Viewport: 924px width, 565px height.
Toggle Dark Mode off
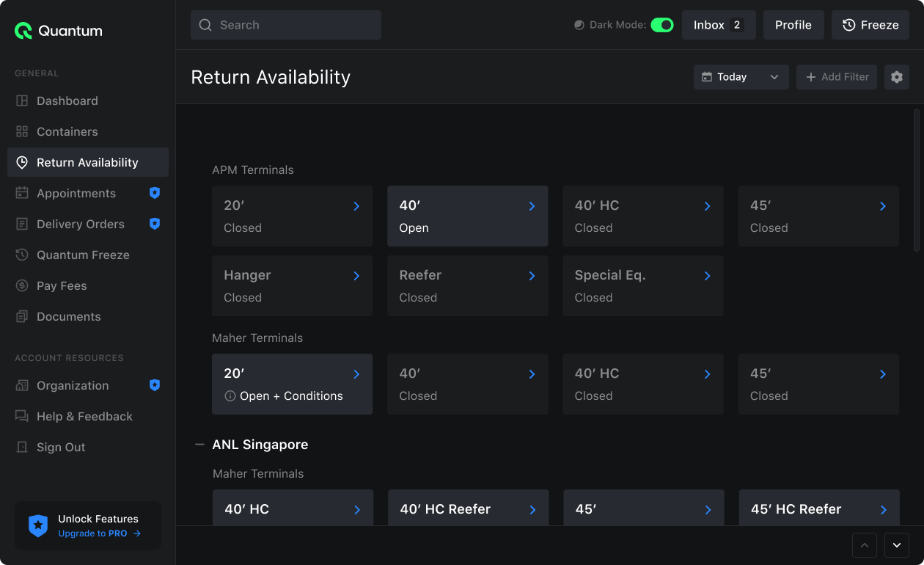click(662, 24)
